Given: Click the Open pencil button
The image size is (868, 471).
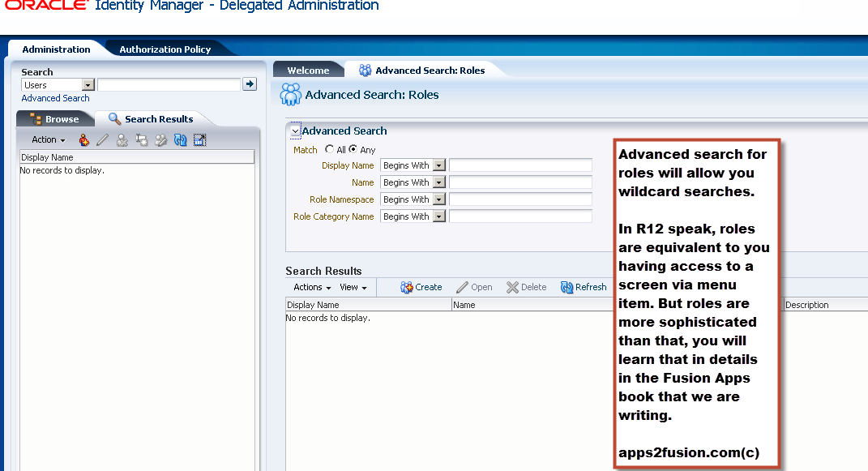Looking at the screenshot, I should [474, 287].
